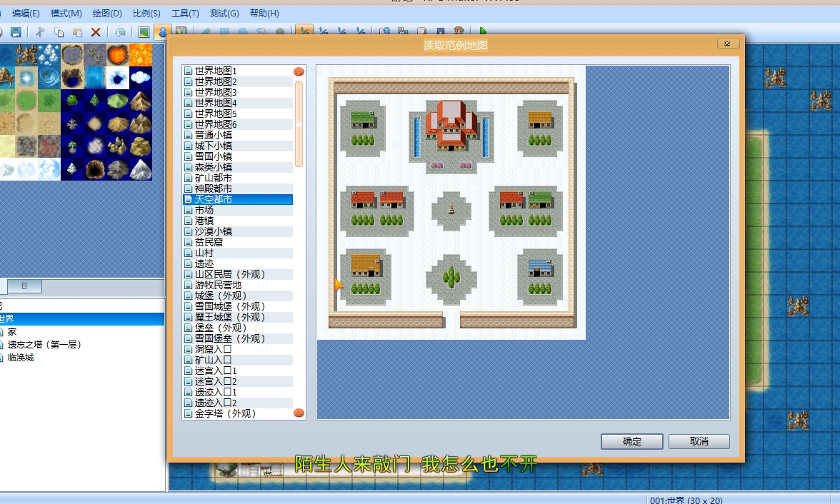The width and height of the screenshot is (840, 504).
Task: Select sample map 金字塔（外观）
Action: click(x=238, y=413)
